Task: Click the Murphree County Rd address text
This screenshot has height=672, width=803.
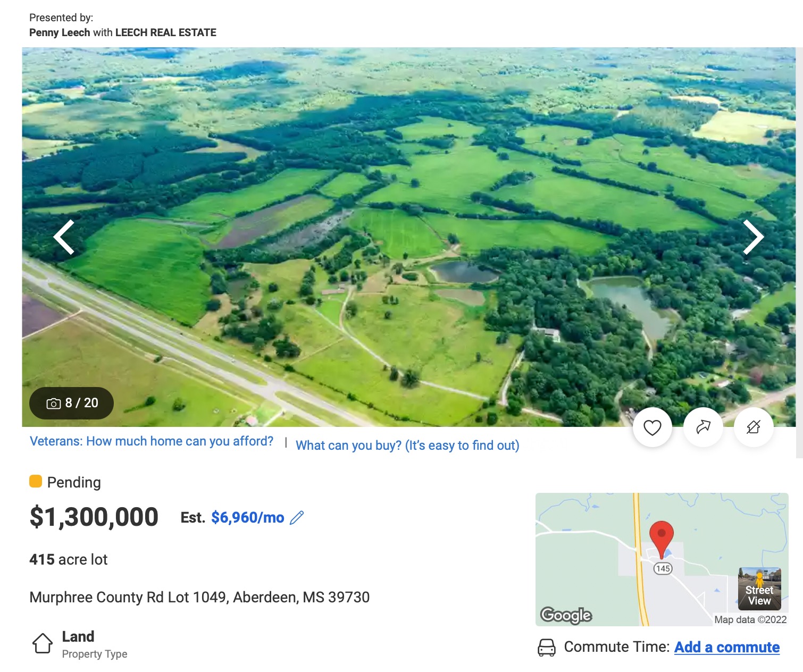Action: [x=199, y=598]
